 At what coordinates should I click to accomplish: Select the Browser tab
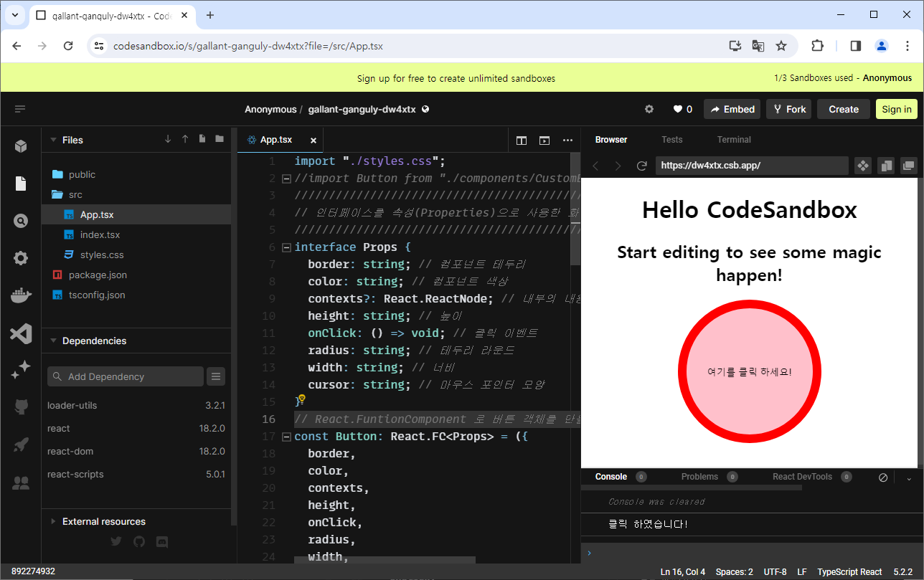click(x=611, y=140)
